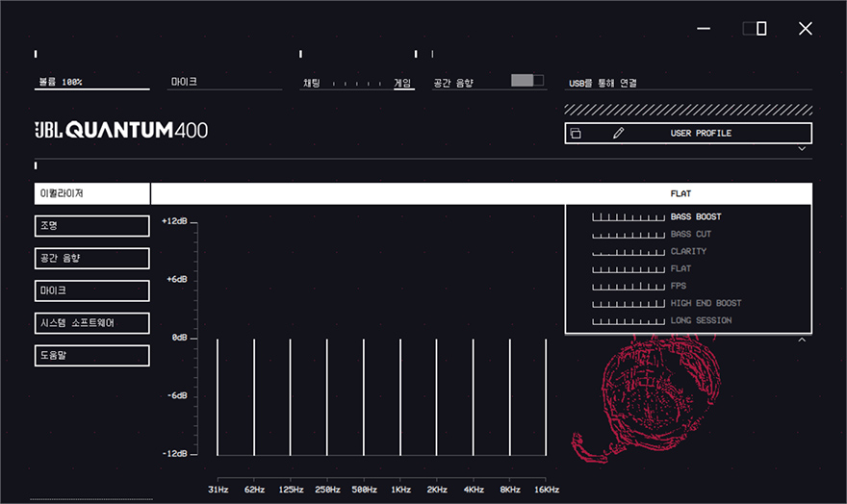Select BASS CUT preset
Viewport: 847px width, 504px height.
click(x=691, y=234)
